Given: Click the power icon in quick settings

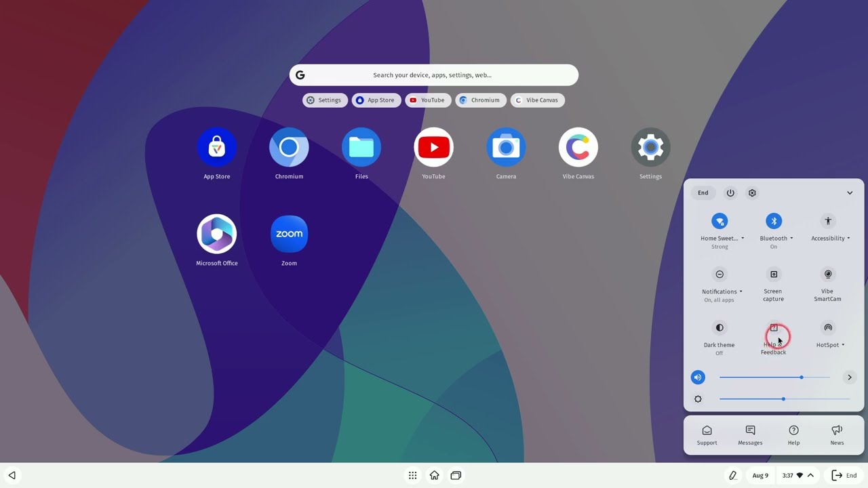Looking at the screenshot, I should [x=730, y=193].
